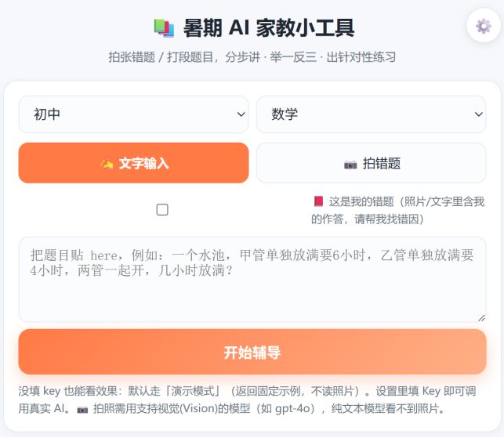
Task: Open settings via the gear icon
Action: (x=484, y=26)
